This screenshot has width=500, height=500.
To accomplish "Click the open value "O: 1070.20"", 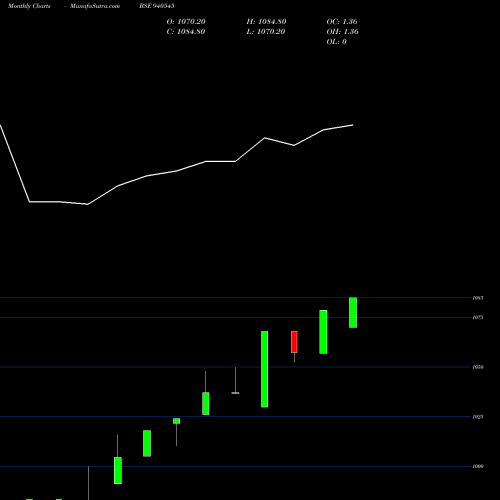I will pos(186,22).
